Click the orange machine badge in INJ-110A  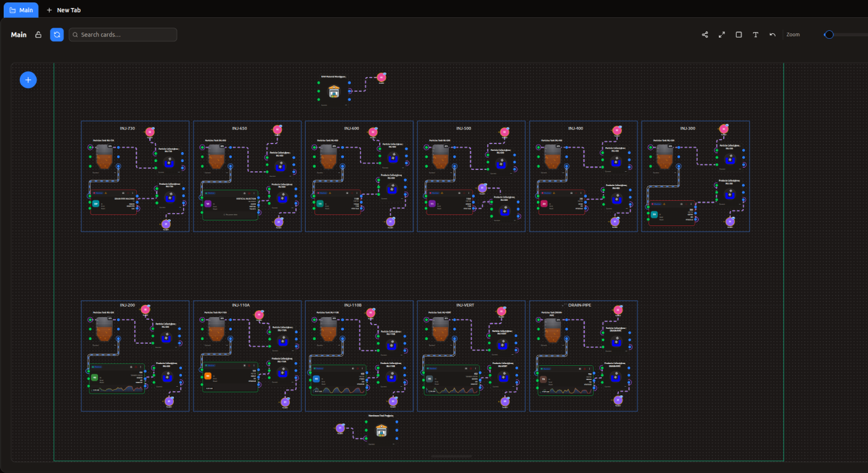[x=208, y=376]
